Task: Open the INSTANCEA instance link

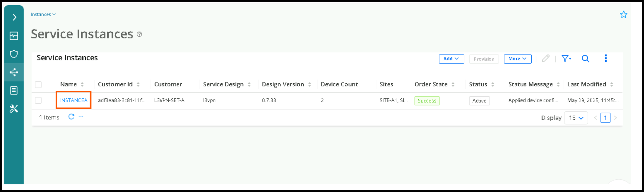Action: point(74,100)
